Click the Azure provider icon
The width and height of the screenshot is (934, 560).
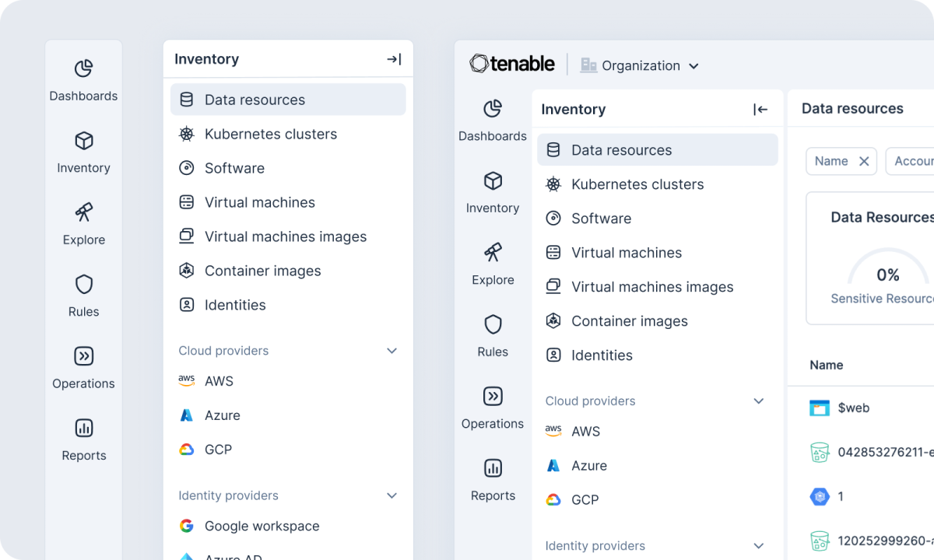[553, 465]
